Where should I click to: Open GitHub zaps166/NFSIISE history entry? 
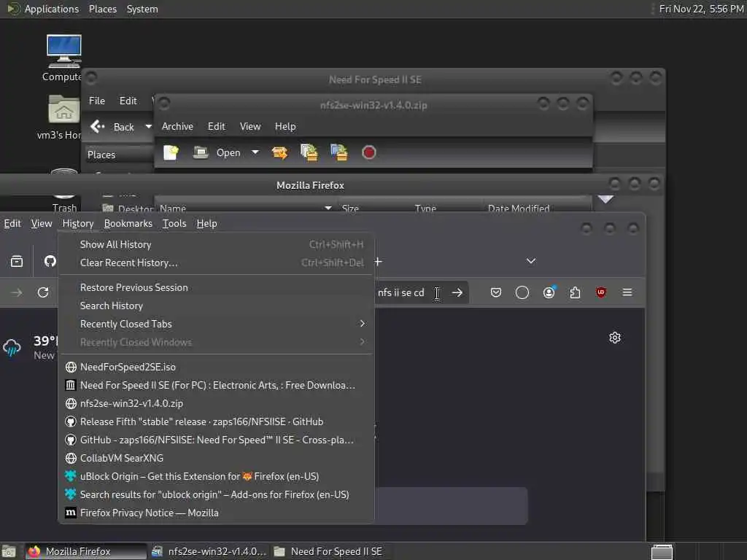(x=216, y=440)
